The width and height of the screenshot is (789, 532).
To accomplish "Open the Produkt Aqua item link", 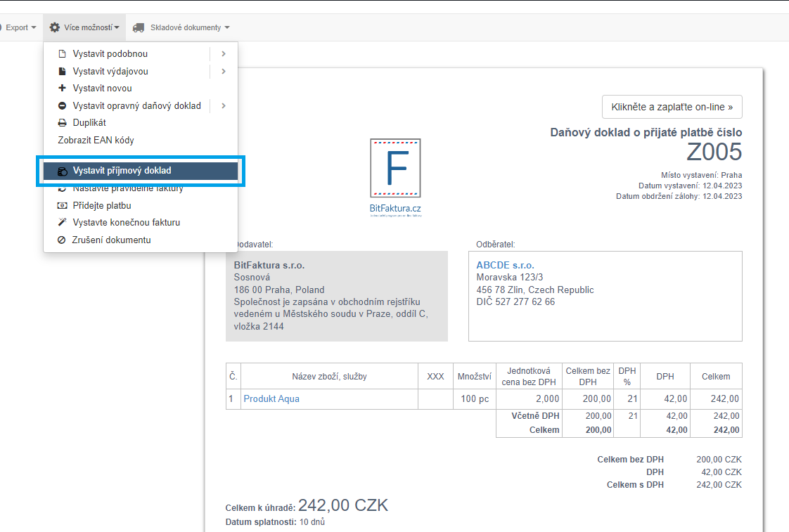I will 271,398.
